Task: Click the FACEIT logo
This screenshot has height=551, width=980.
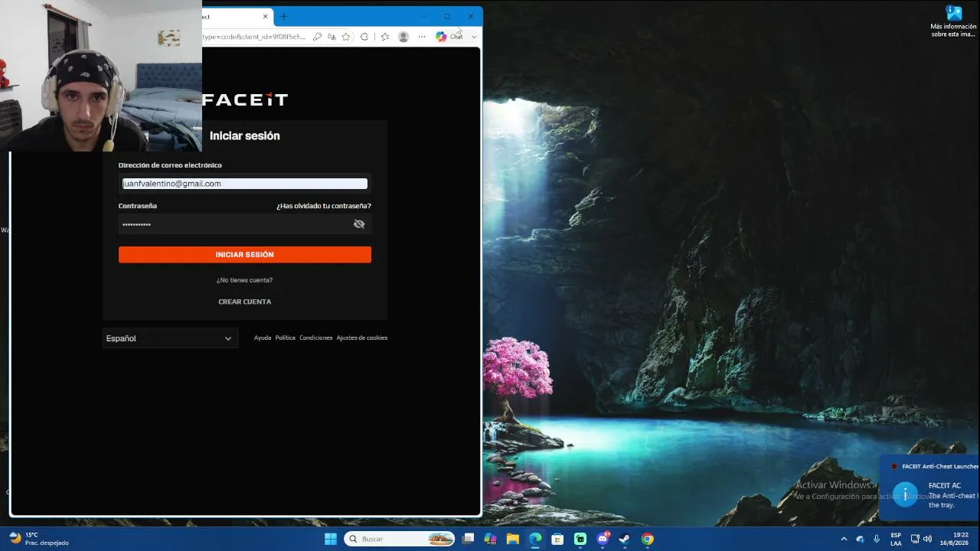Action: click(x=245, y=99)
